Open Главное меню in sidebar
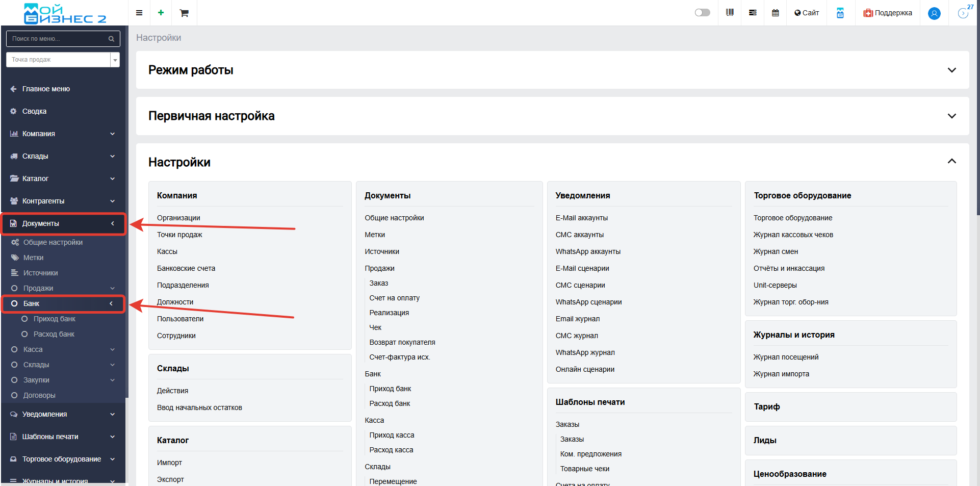The height and width of the screenshot is (486, 980). click(x=46, y=89)
